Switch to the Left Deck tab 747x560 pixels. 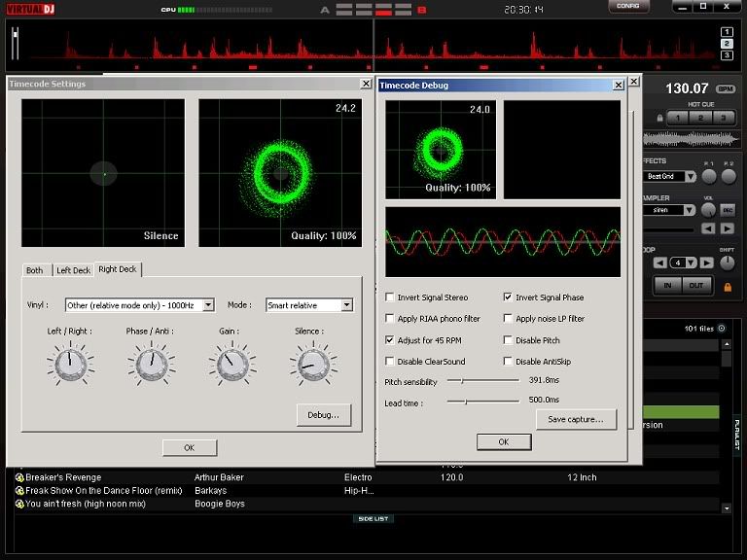(x=73, y=270)
